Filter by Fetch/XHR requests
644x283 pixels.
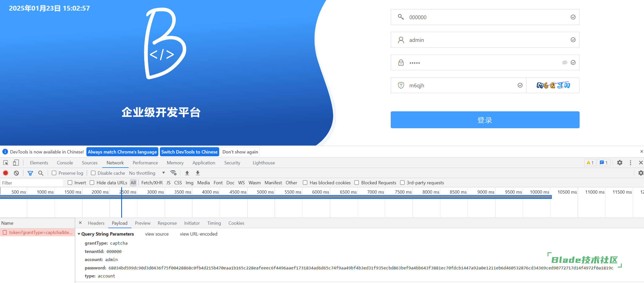point(152,183)
